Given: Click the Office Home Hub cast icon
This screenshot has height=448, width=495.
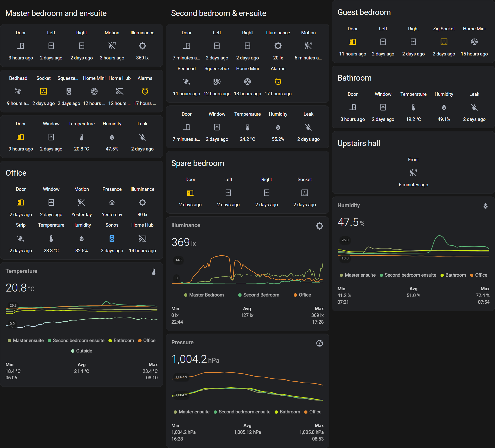Looking at the screenshot, I should click(x=142, y=239).
